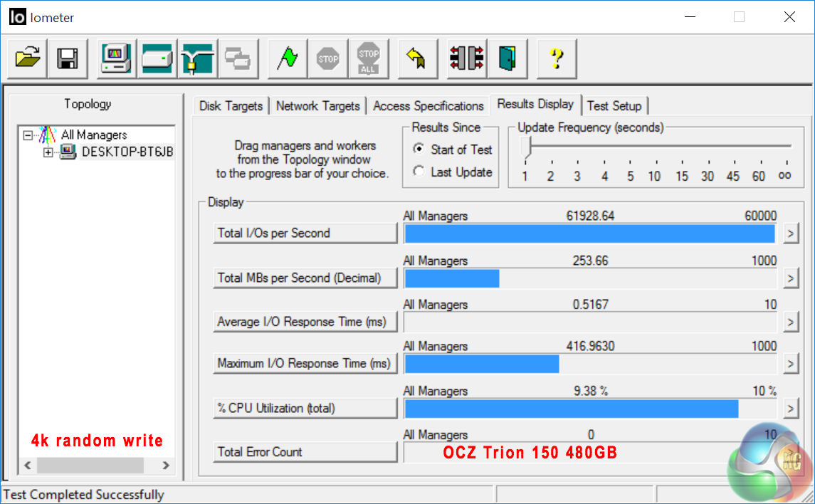815x504 pixels.
Task: Select the Last Update radio button
Action: [419, 172]
